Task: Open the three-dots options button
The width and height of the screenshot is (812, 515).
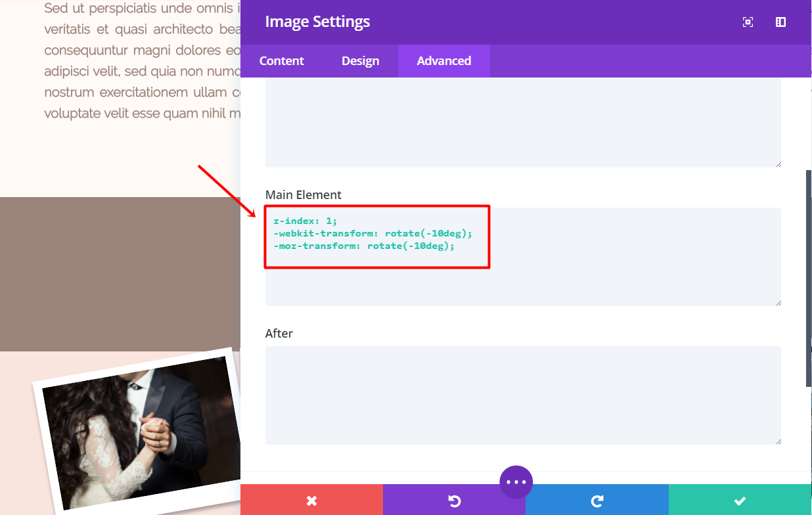Action: [516, 482]
